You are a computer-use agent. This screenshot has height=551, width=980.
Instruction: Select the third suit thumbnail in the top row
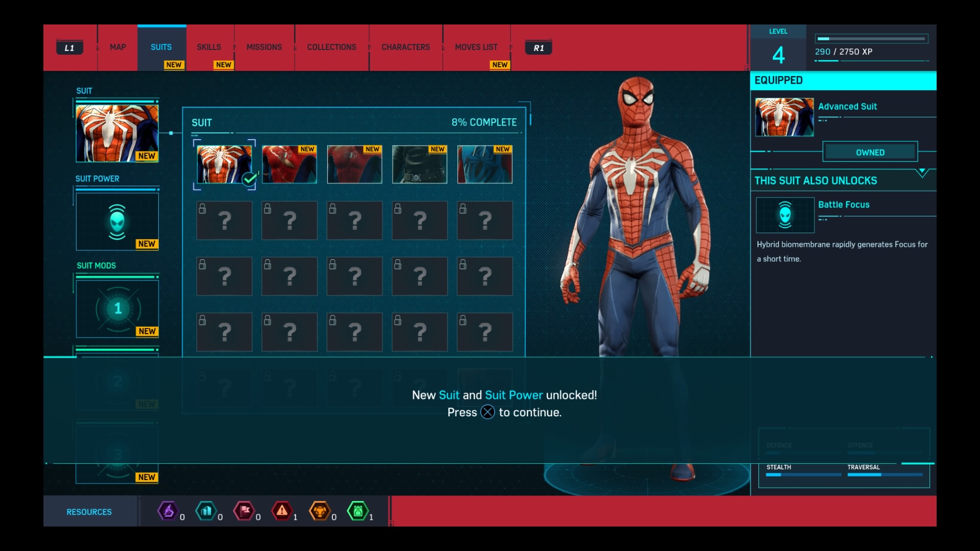[355, 164]
